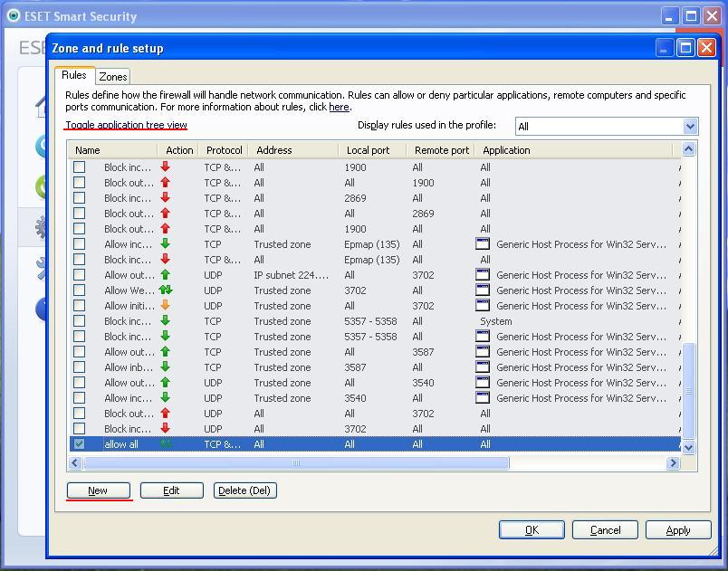Click the Cancel button
728x571 pixels.
click(x=605, y=529)
